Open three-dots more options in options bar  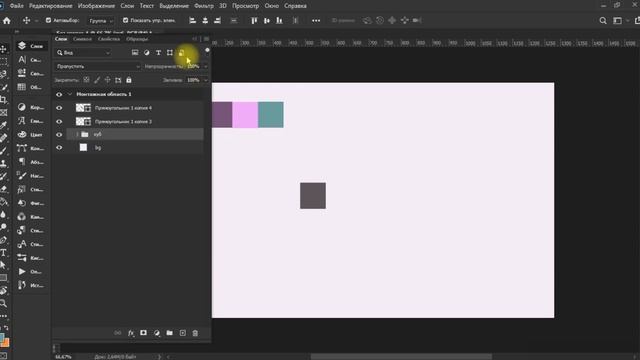click(316, 20)
